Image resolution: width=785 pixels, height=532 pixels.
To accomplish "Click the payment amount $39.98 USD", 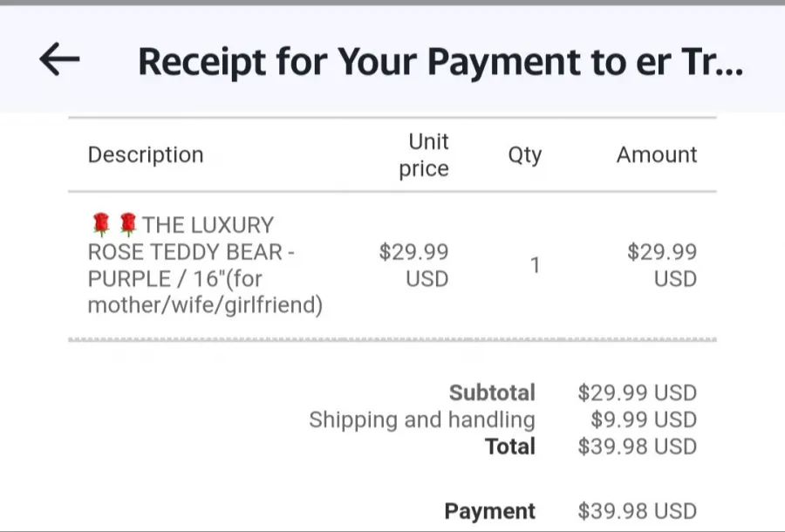I will (638, 511).
